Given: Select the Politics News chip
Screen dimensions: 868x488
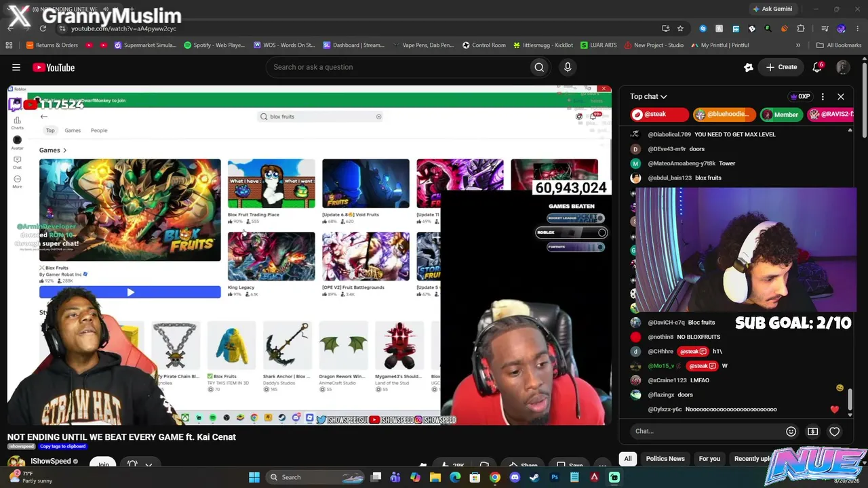Looking at the screenshot, I should pyautogui.click(x=665, y=459).
